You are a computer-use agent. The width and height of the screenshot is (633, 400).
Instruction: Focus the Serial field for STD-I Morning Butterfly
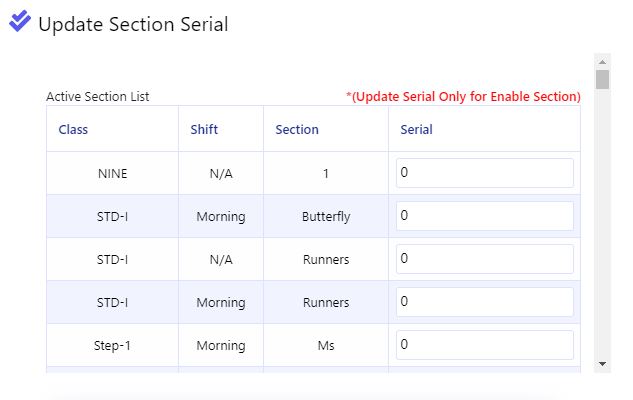coord(484,216)
